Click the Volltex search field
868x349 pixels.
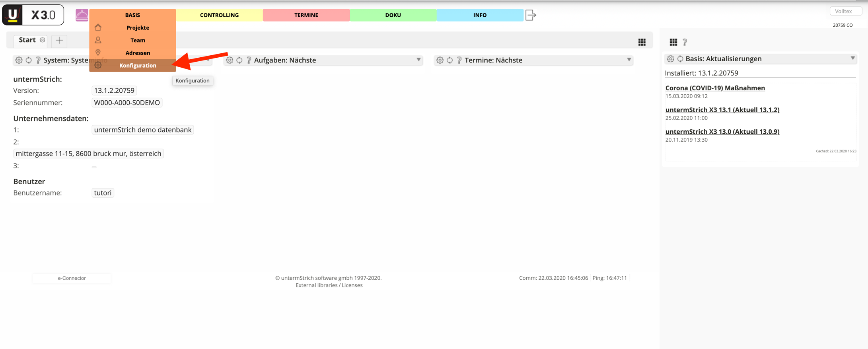pyautogui.click(x=845, y=11)
